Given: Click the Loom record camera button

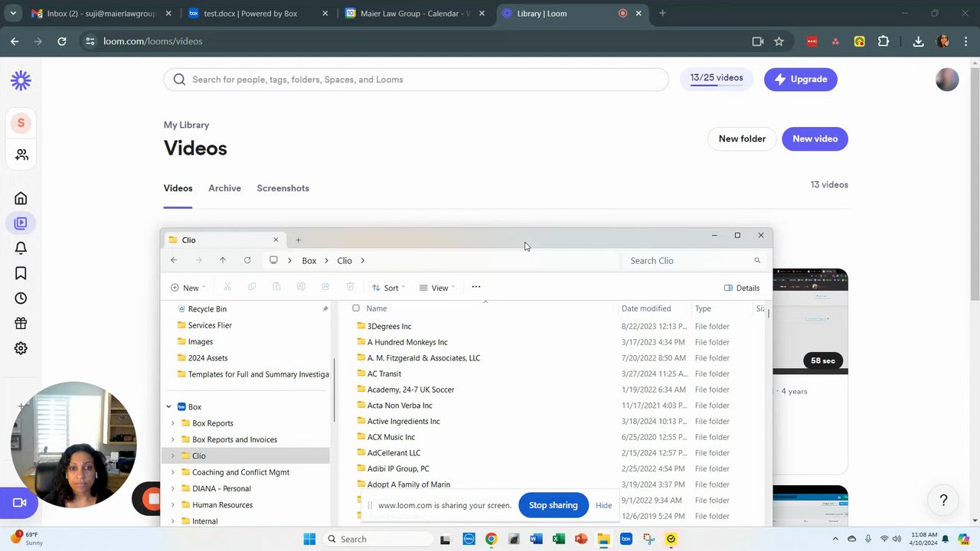Looking at the screenshot, I should pyautogui.click(x=20, y=503).
